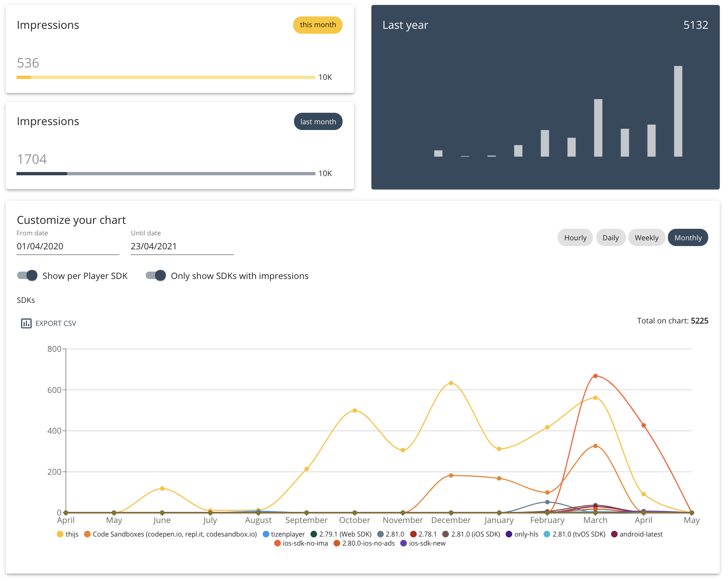The width and height of the screenshot is (728, 581).
Task: Turn off Only show SDKs with impressions
Action: coord(155,275)
